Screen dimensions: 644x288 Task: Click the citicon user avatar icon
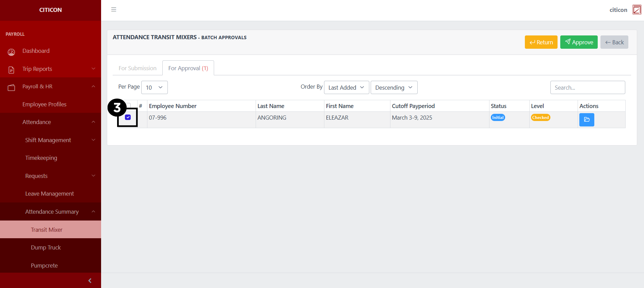click(x=637, y=10)
